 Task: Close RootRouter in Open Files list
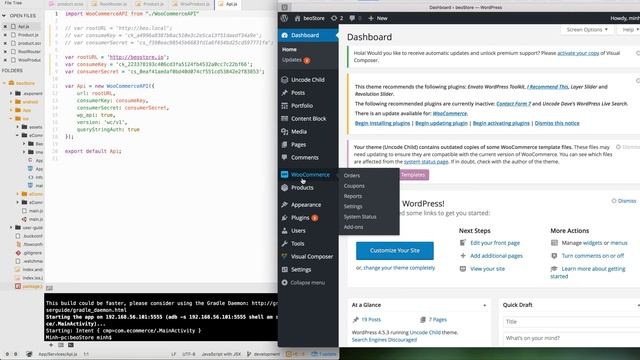pyautogui.click(x=5, y=51)
